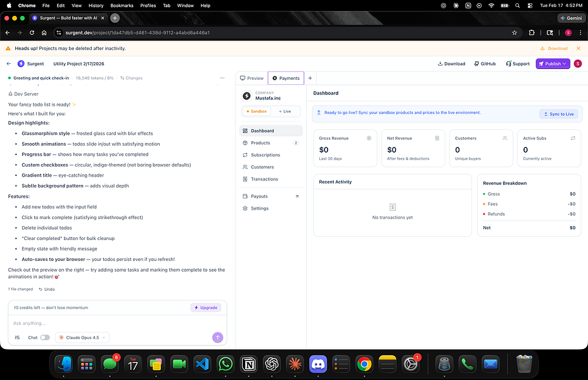588x380 pixels.
Task: Open WhatsApp from the dock
Action: 226,364
